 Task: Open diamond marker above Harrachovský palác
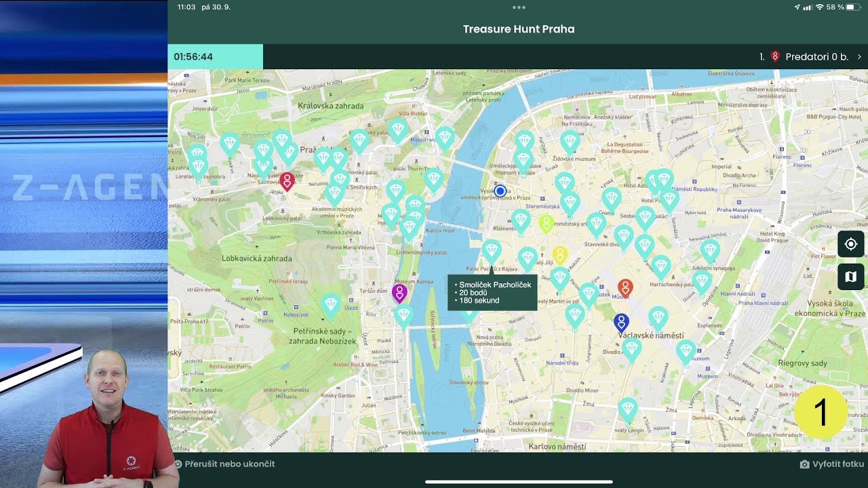661,266
